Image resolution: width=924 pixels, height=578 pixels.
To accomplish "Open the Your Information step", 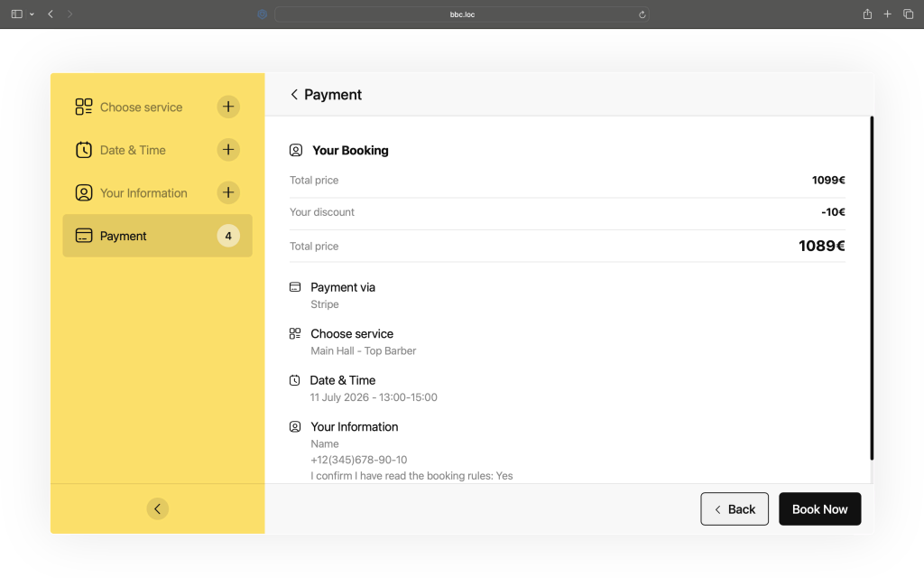I will coord(157,193).
